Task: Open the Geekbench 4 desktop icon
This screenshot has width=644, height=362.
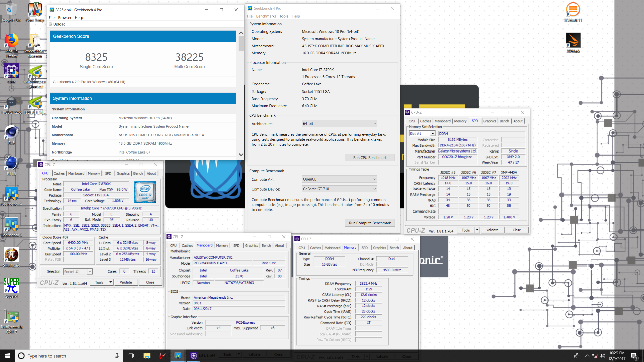Action: pos(11,196)
